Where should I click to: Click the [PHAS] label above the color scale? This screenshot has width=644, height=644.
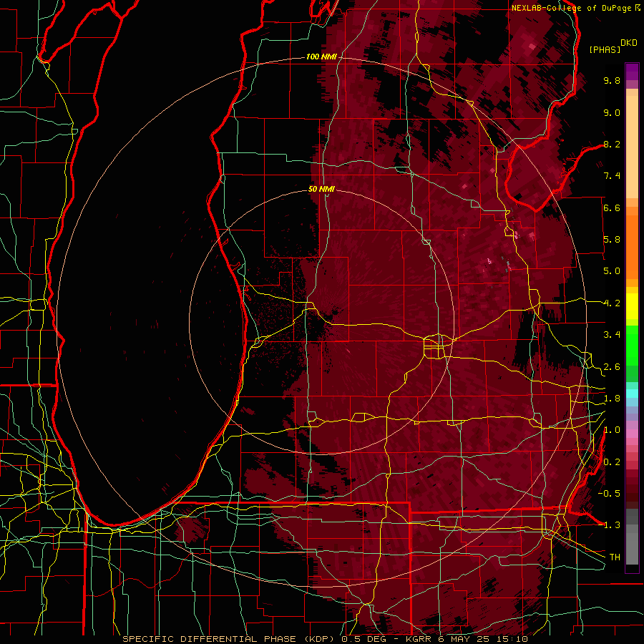[x=605, y=49]
